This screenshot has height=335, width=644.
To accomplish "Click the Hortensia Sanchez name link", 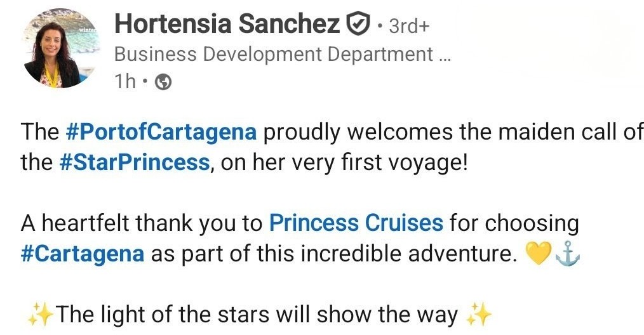I will (226, 25).
